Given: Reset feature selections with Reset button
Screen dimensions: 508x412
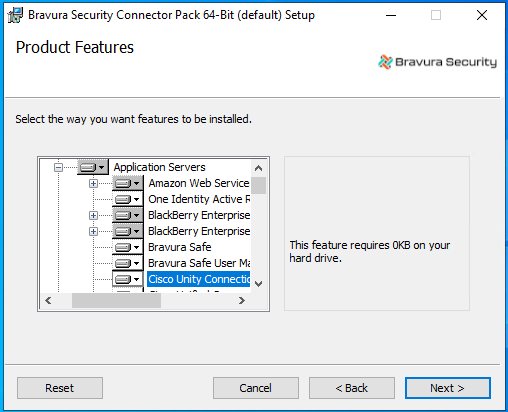Looking at the screenshot, I should 60,388.
